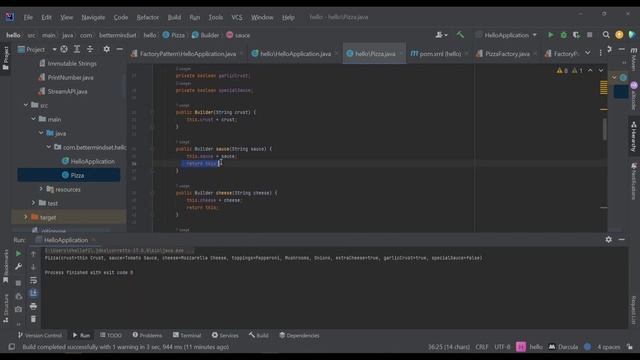Open the Problems tool window
Viewport: 640px width, 360px height.
pos(147,335)
